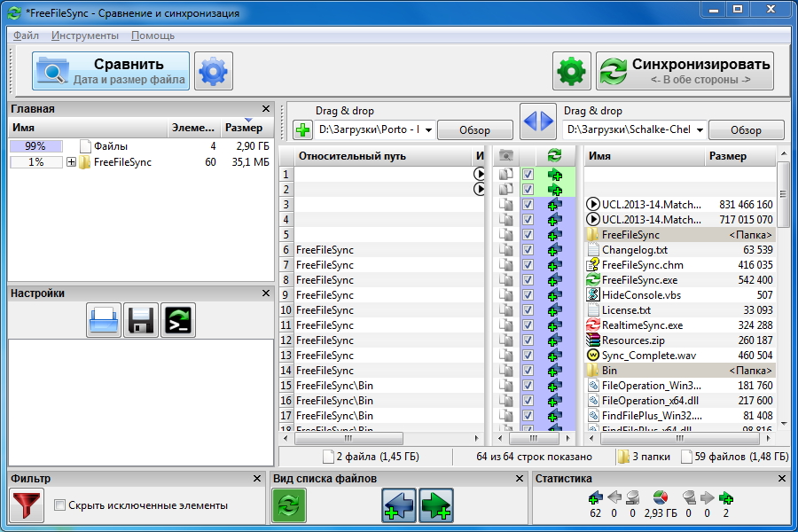This screenshot has width=798, height=532.
Task: Click the right folder path field
Action: [x=629, y=129]
